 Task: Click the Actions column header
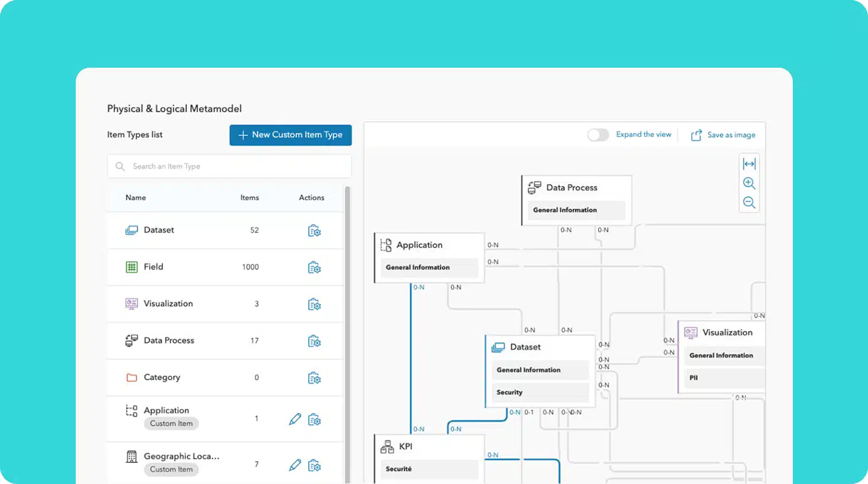pyautogui.click(x=312, y=197)
